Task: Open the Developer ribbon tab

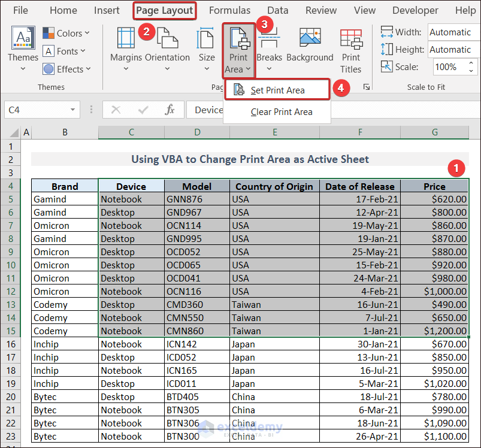Action: (x=415, y=10)
